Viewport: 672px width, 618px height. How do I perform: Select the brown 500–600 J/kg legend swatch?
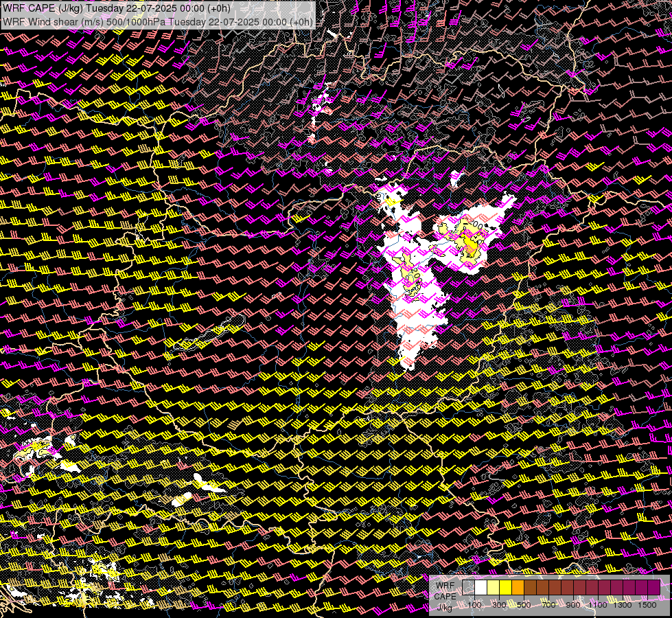click(531, 587)
